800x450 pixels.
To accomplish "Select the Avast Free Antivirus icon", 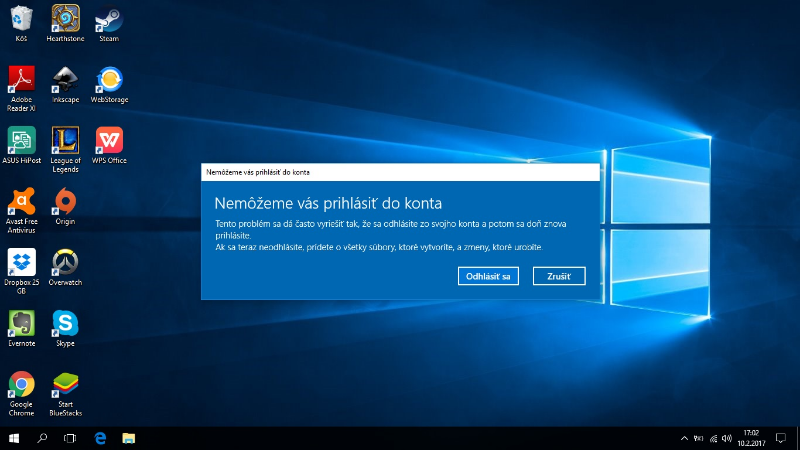I will [21, 201].
